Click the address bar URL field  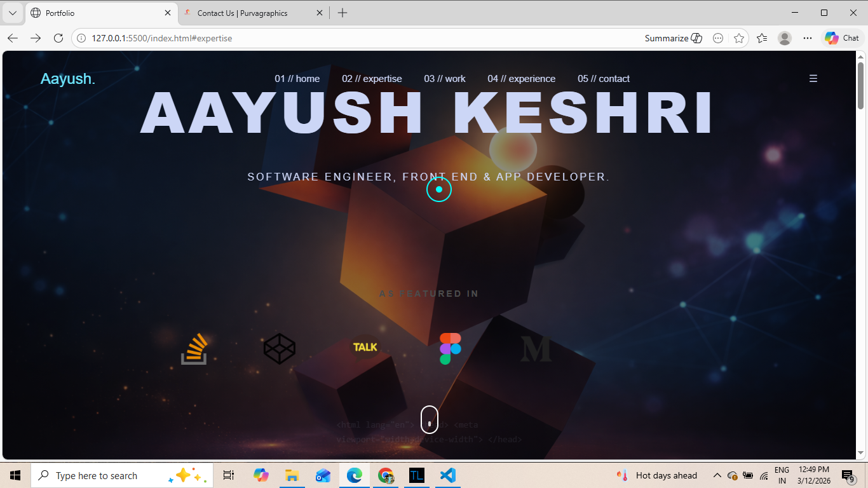click(x=356, y=38)
